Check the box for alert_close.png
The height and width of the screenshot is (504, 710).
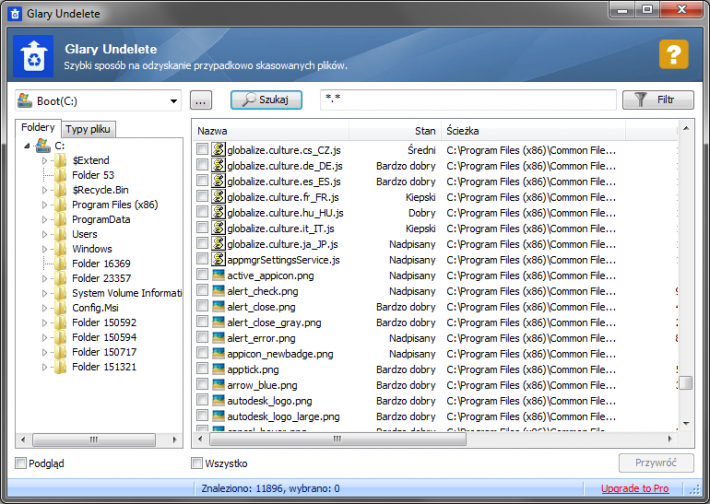202,306
